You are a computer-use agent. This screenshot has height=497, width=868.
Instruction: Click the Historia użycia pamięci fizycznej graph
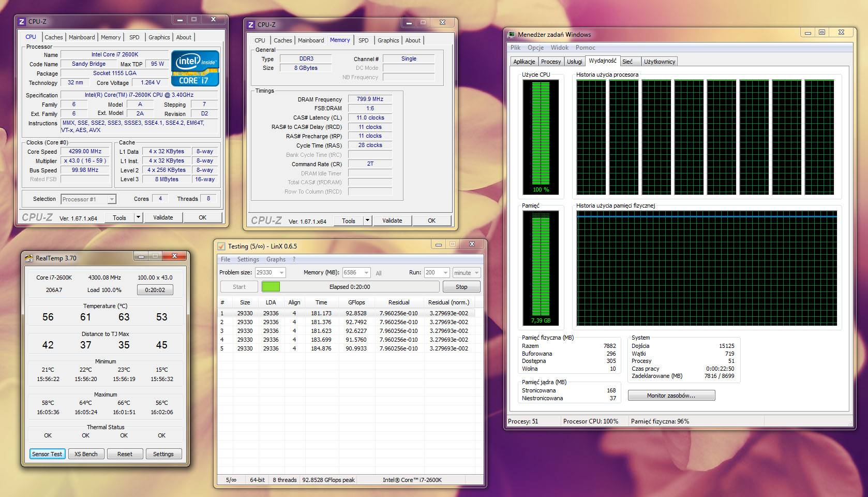pyautogui.click(x=707, y=268)
